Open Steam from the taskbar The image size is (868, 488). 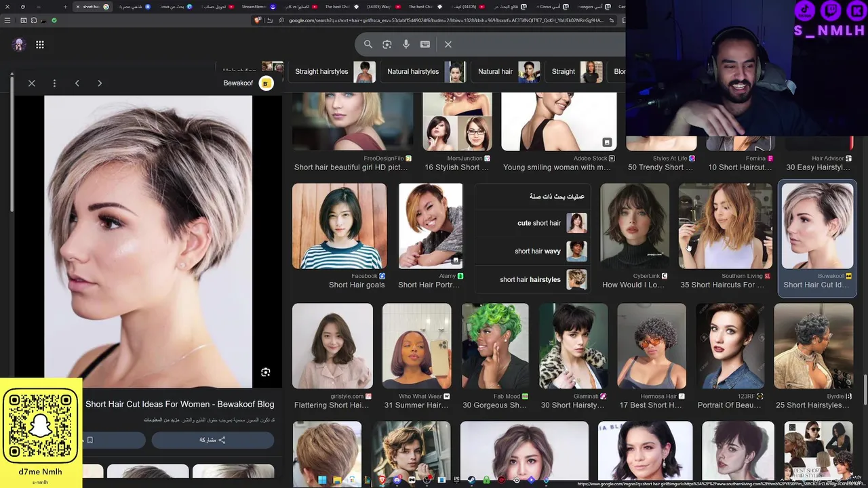[x=471, y=480]
